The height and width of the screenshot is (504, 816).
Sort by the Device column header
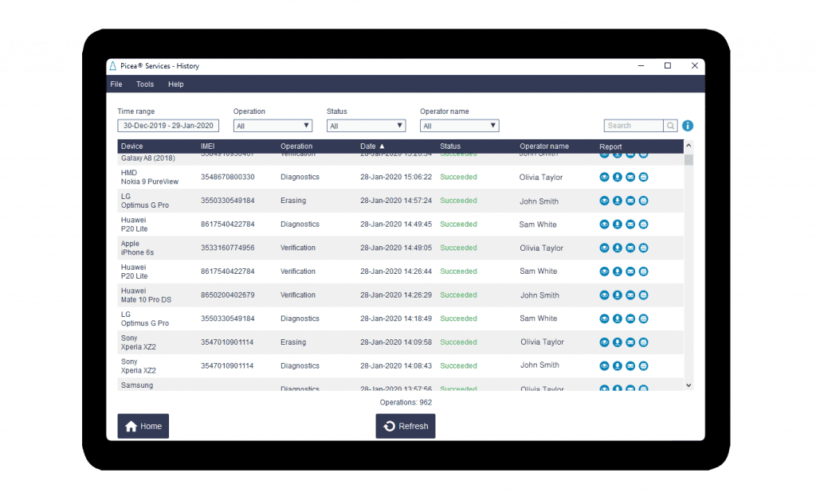[131, 147]
